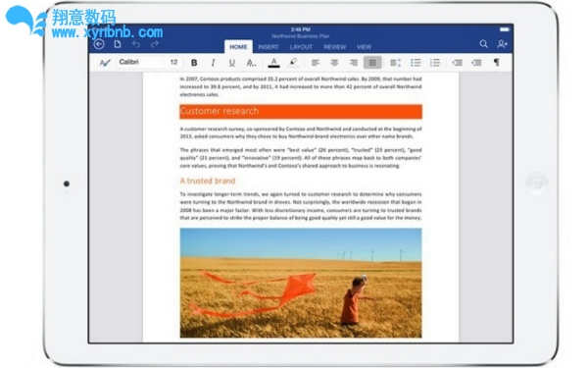Toggle underline formatting

(232, 63)
